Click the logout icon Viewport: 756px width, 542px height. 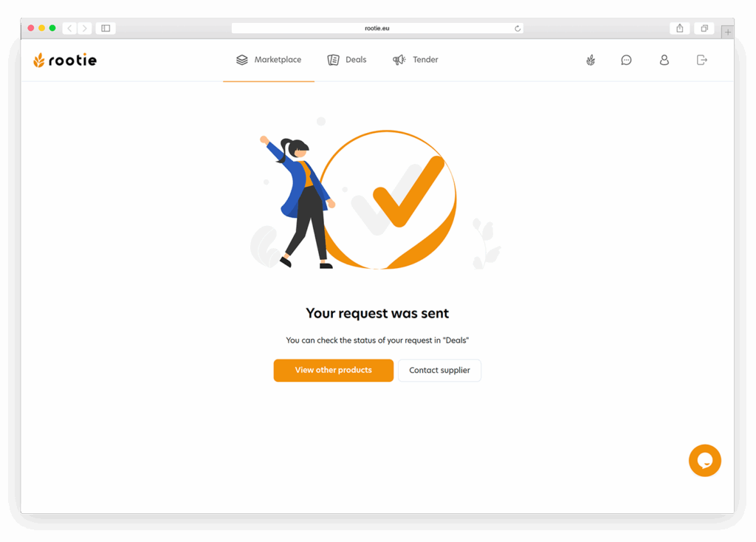702,60
